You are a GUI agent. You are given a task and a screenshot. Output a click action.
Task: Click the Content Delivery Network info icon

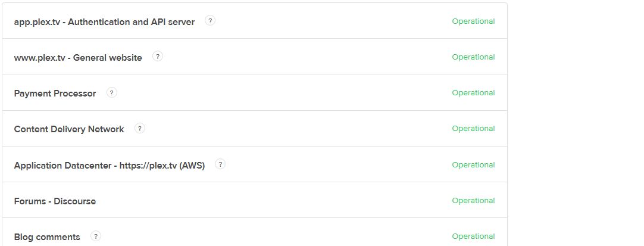140,128
